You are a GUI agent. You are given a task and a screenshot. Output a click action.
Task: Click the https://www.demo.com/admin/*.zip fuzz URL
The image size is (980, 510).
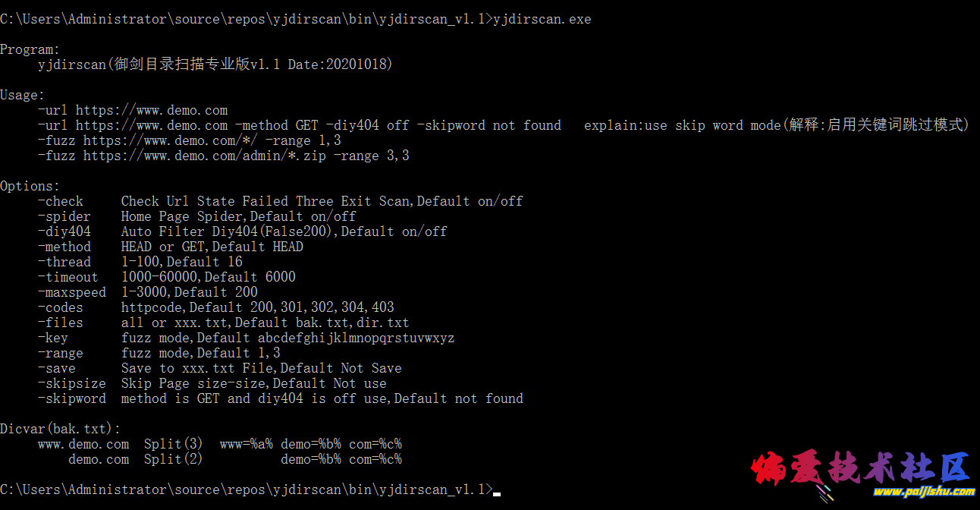point(204,156)
